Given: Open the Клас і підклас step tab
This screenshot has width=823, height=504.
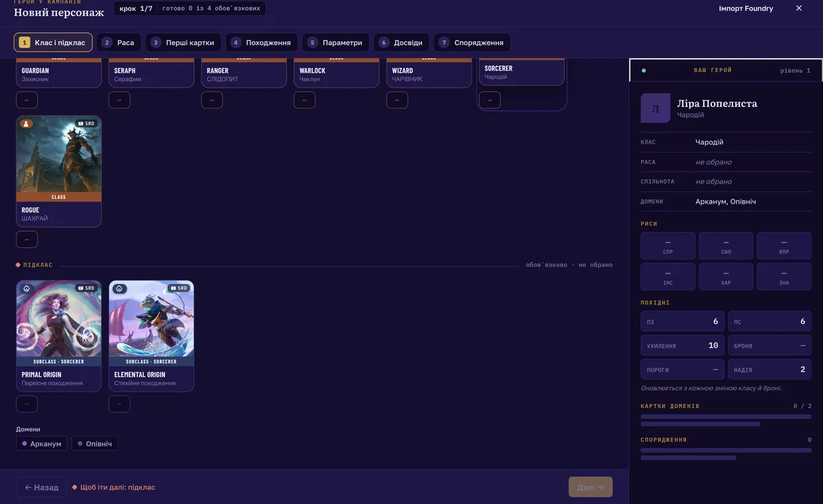Looking at the screenshot, I should pos(53,43).
